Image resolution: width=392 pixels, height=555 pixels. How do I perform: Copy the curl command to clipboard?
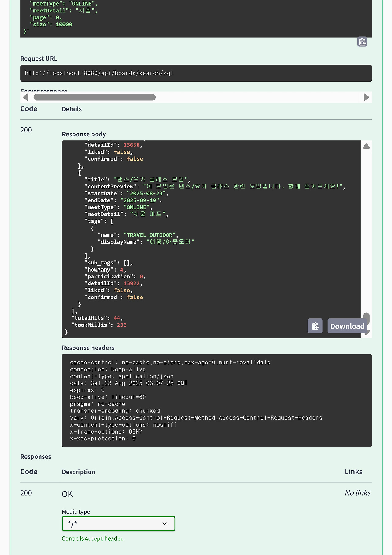pyautogui.click(x=362, y=42)
